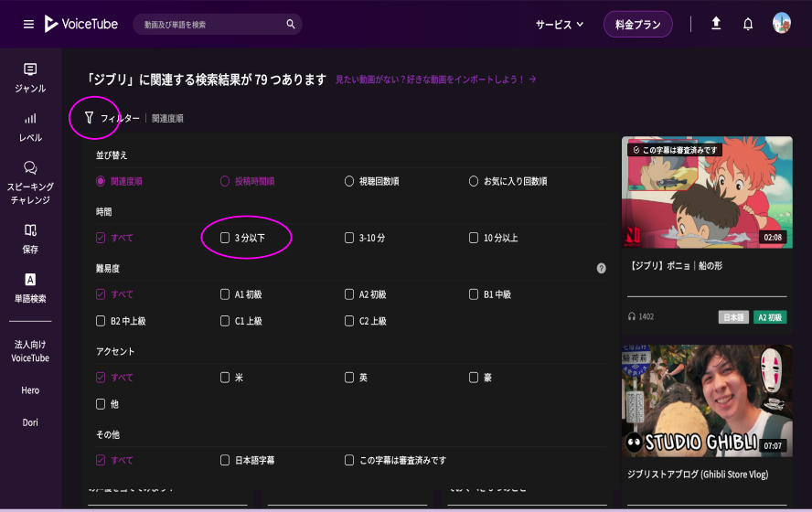The image size is (812, 512).
Task: Check the 10分以上 checkbox
Action: (x=474, y=238)
